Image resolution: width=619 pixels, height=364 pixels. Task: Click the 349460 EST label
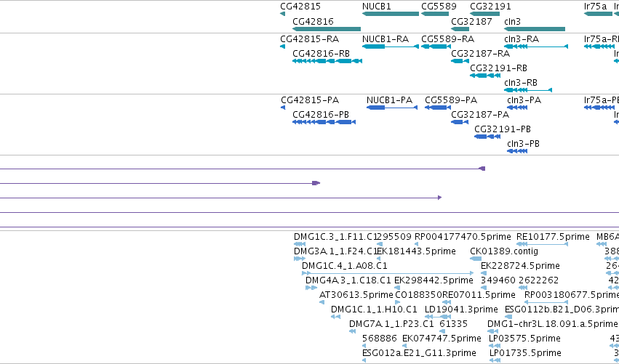[x=498, y=280]
